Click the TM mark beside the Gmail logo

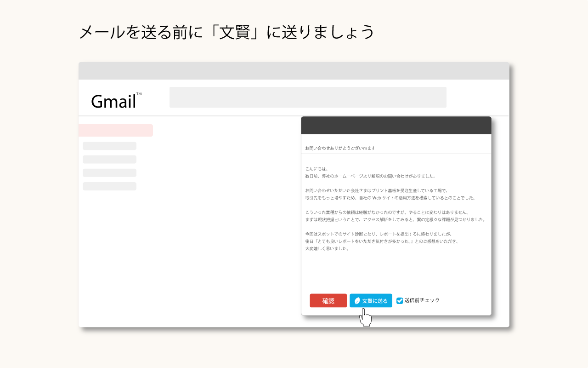(139, 94)
